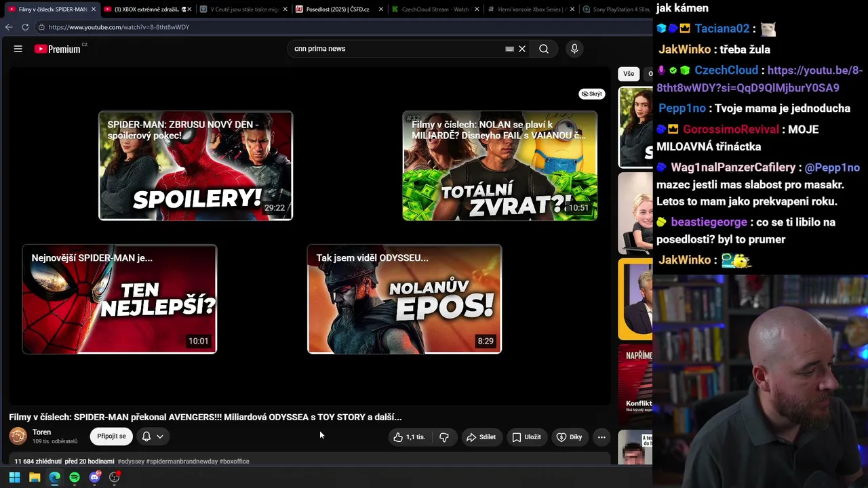Open the Toren channel name link
The image size is (868, 488).
[x=41, y=432]
